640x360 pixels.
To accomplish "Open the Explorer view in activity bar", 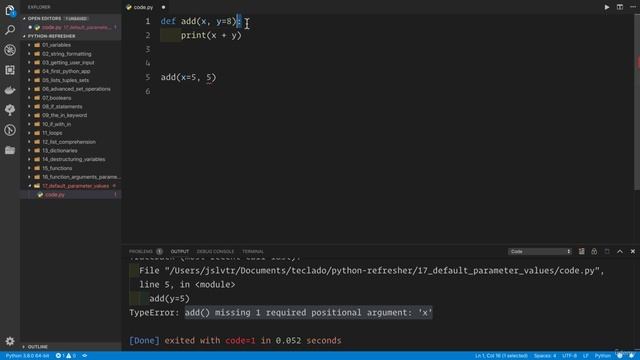I will tap(10, 10).
